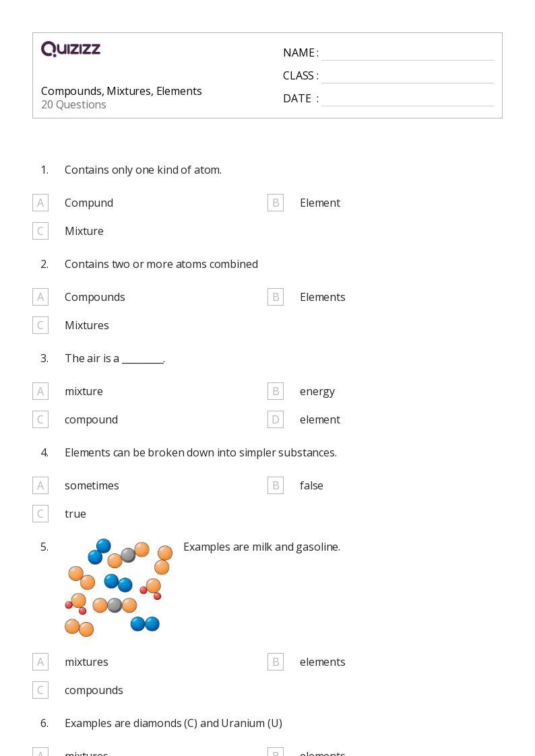Click the CLASS blank line
This screenshot has width=535, height=756.
(408, 76)
